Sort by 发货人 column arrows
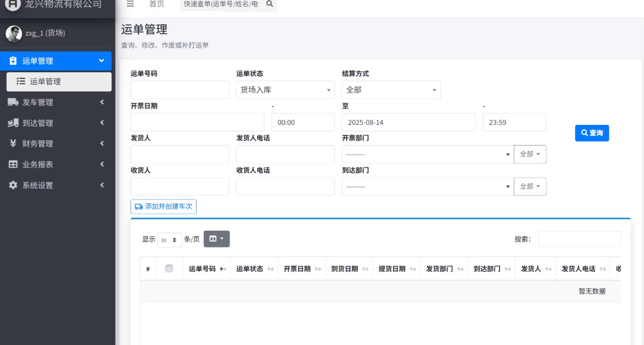Viewport: 644px width, 345px height. pyautogui.click(x=548, y=269)
